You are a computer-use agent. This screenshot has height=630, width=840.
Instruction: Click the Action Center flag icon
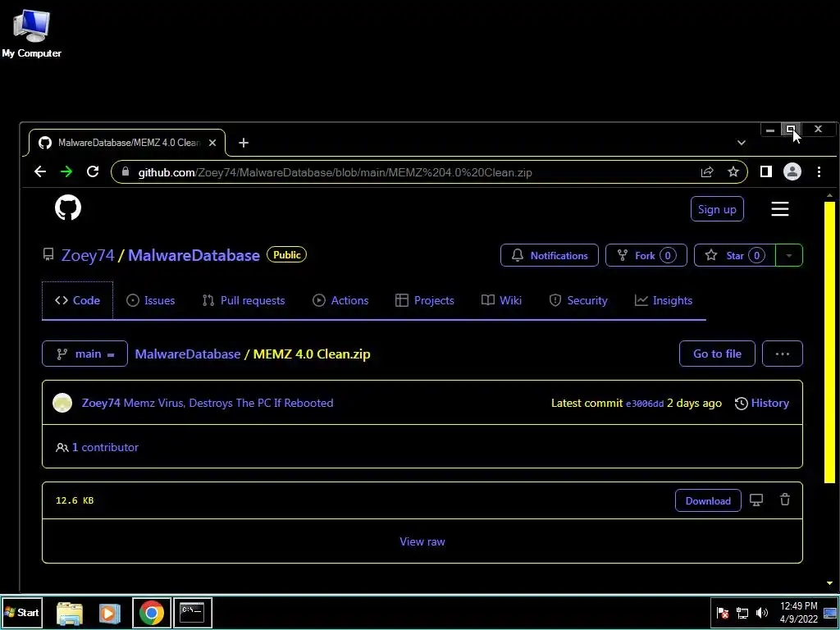tap(723, 613)
